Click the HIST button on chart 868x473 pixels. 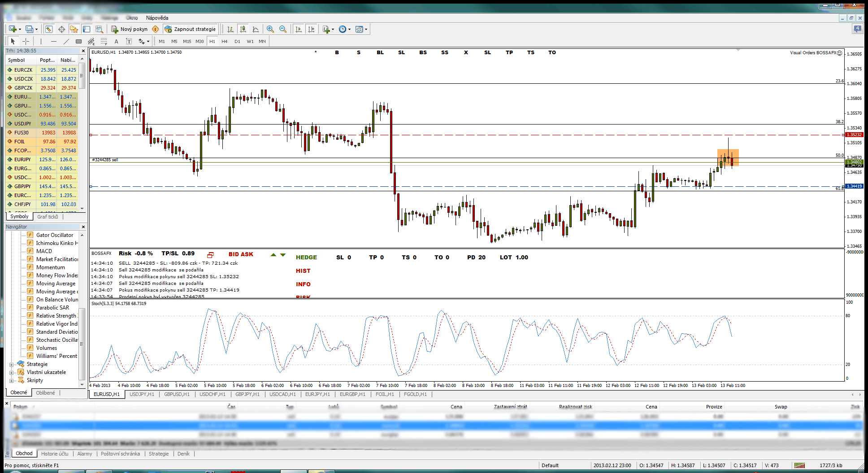click(303, 271)
